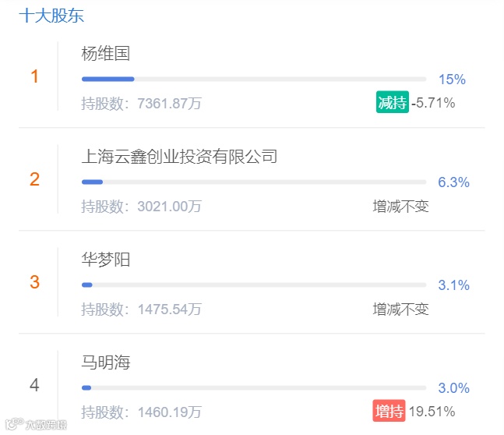Viewport: 504px width, 435px height.
Task: Click 增减不变 status for 华梦阳
Action: [401, 309]
